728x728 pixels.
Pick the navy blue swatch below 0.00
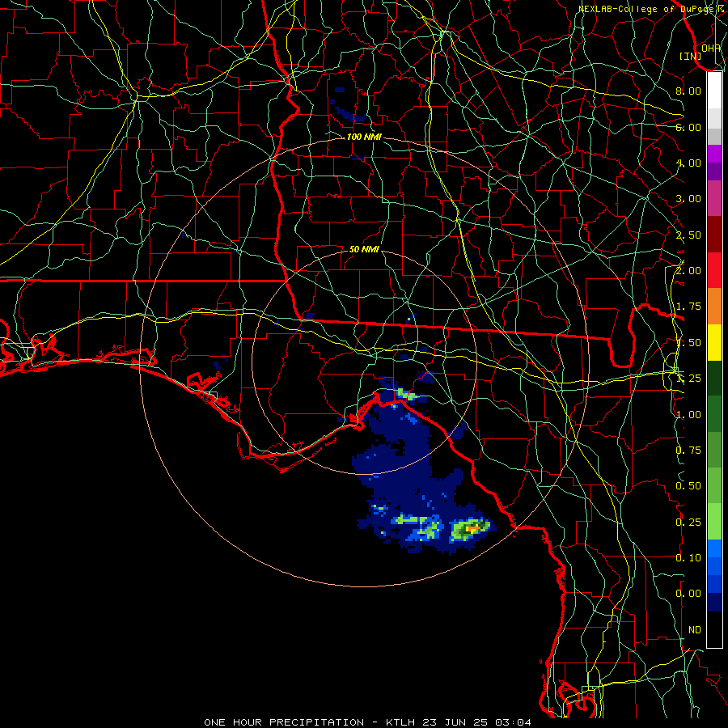coord(714,602)
